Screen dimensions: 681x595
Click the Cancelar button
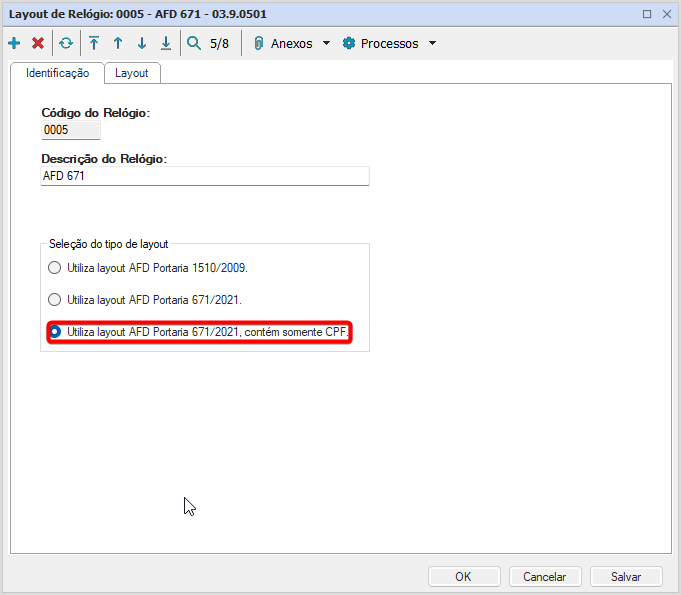545,577
